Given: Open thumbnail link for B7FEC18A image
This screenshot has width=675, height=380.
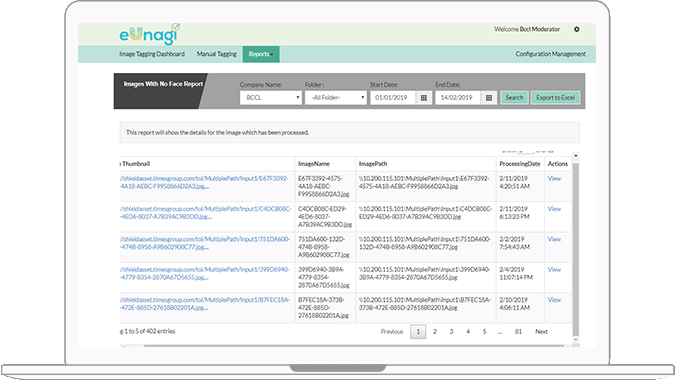Looking at the screenshot, I should [205, 304].
